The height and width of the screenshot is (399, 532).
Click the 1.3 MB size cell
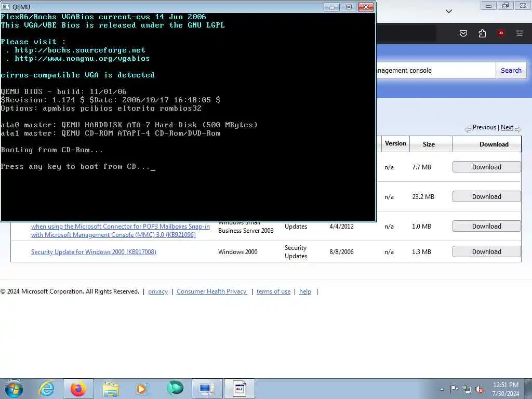pyautogui.click(x=421, y=252)
